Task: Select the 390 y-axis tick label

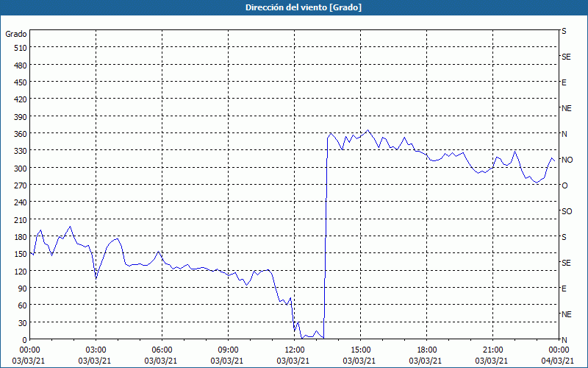Action: [21, 117]
